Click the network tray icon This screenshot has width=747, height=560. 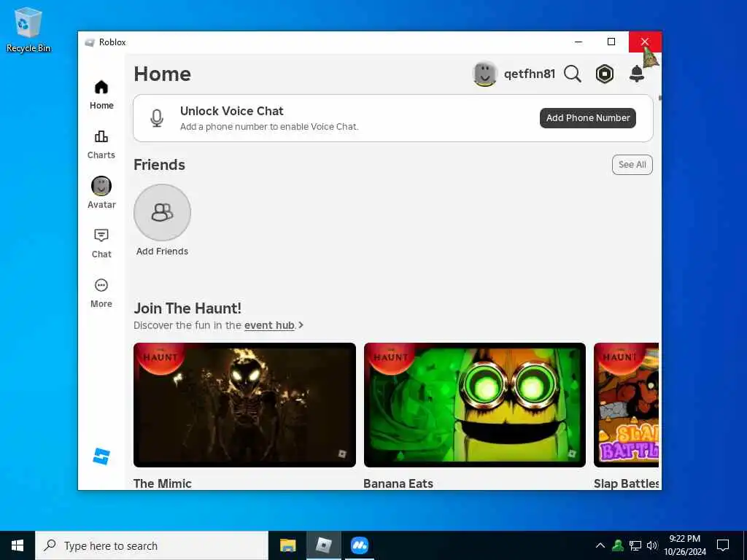635,545
